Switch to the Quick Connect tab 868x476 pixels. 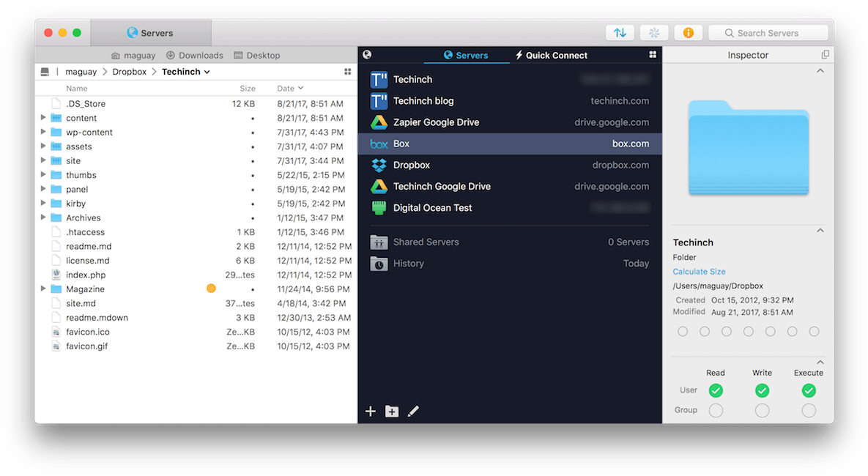click(551, 55)
